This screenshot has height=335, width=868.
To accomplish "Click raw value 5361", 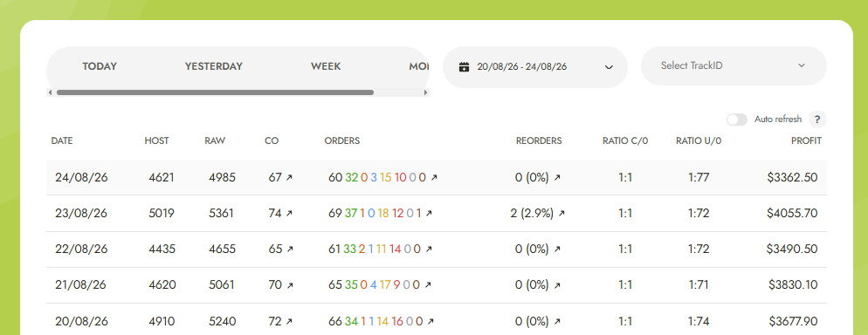I will pyautogui.click(x=222, y=214).
